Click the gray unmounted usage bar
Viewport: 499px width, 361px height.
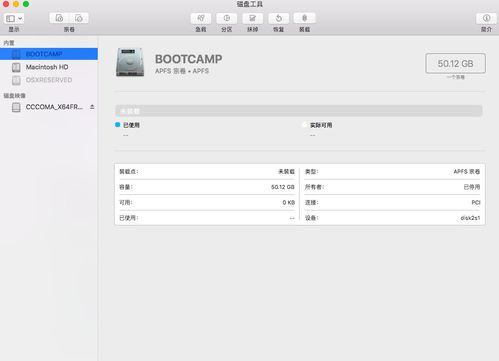299,111
